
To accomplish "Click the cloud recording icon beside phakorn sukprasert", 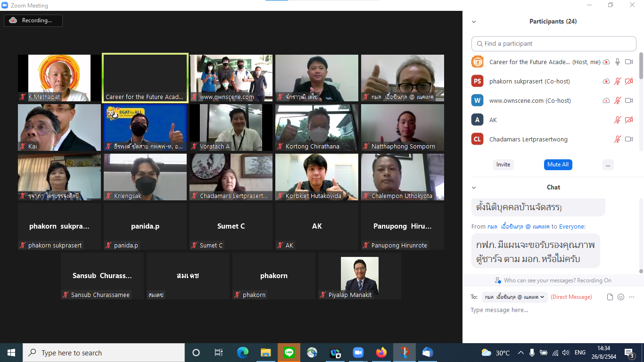I will coord(606,82).
